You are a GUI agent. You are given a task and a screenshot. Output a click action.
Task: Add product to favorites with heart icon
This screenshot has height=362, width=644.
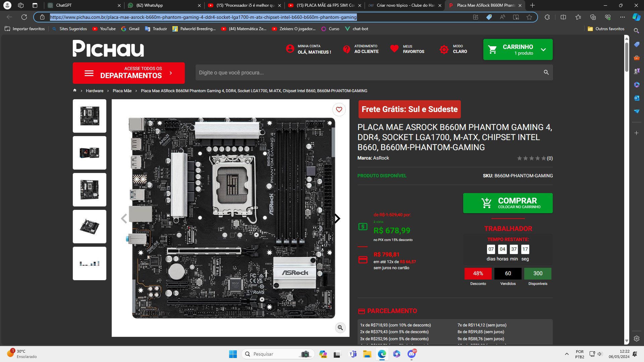[339, 110]
